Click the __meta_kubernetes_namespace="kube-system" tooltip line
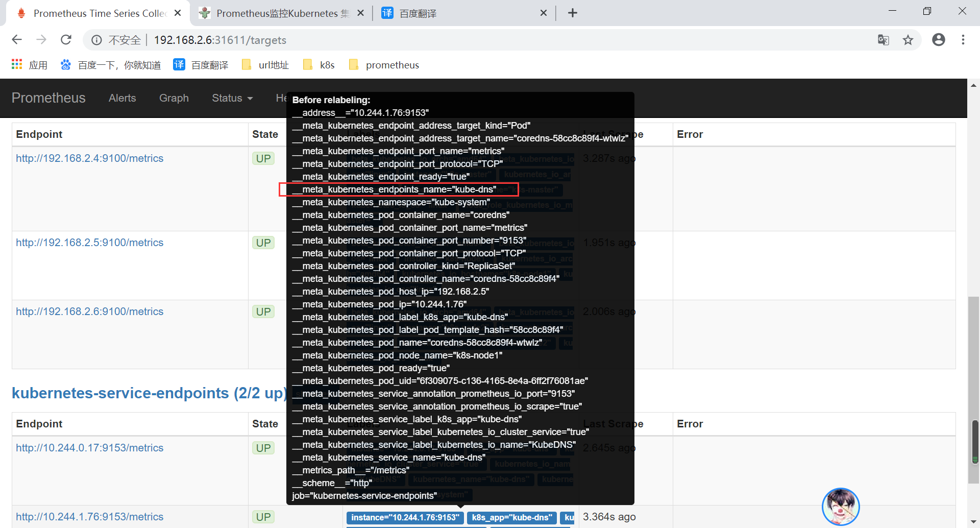This screenshot has height=528, width=980. [391, 202]
